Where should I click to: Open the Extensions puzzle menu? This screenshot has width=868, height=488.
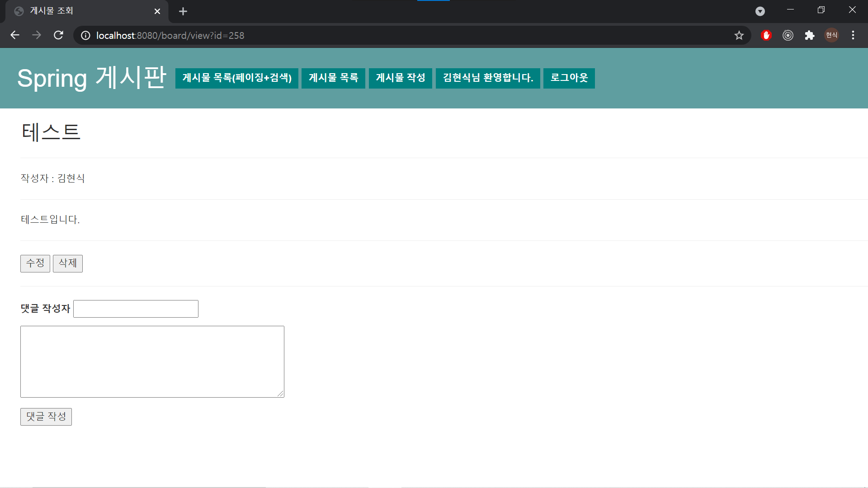click(x=810, y=35)
